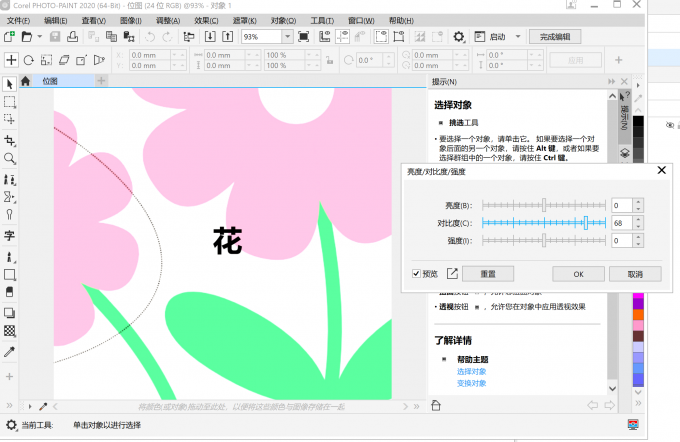Select the Eyedropper tool
680x442 pixels.
(10, 351)
